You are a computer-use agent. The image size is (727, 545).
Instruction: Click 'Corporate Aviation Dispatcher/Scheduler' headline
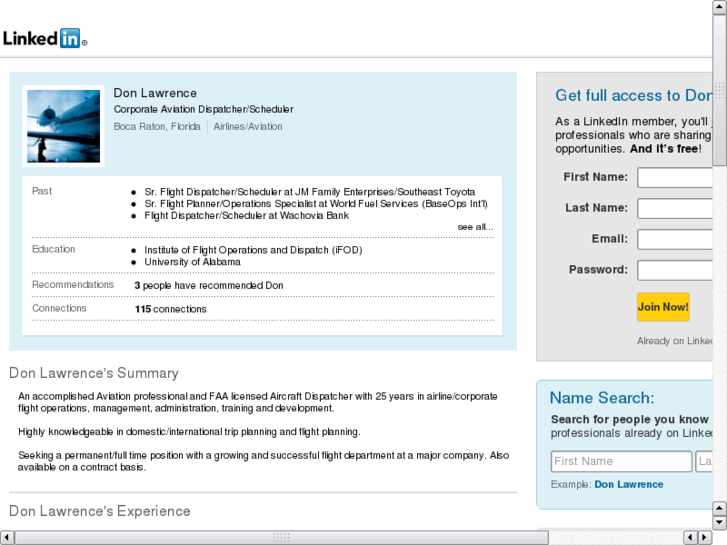coord(204,109)
